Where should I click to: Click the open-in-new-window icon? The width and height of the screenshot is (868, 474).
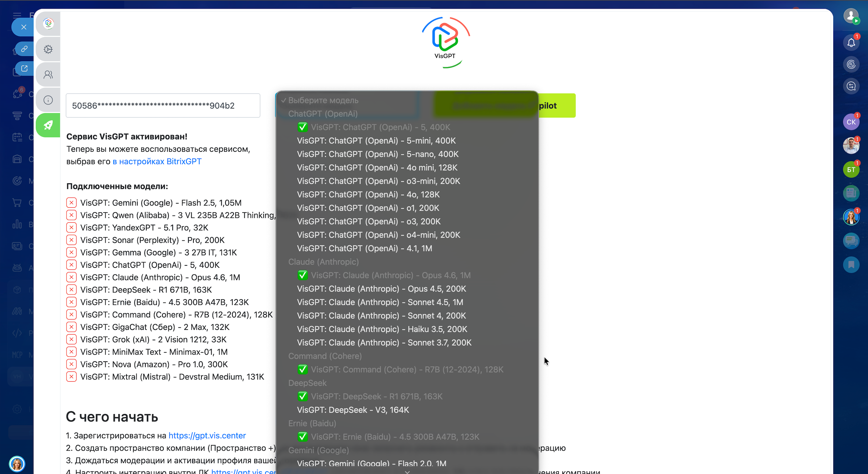click(x=24, y=69)
